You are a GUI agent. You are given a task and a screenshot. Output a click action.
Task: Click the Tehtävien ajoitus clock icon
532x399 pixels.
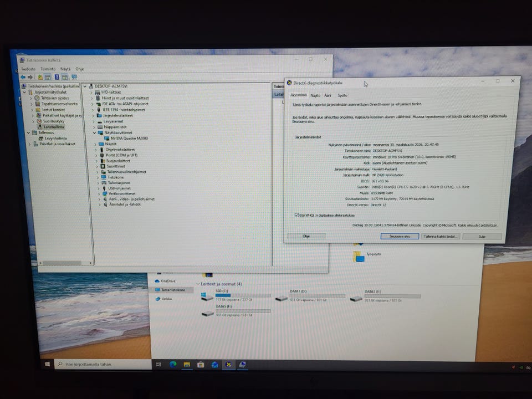tap(37, 98)
